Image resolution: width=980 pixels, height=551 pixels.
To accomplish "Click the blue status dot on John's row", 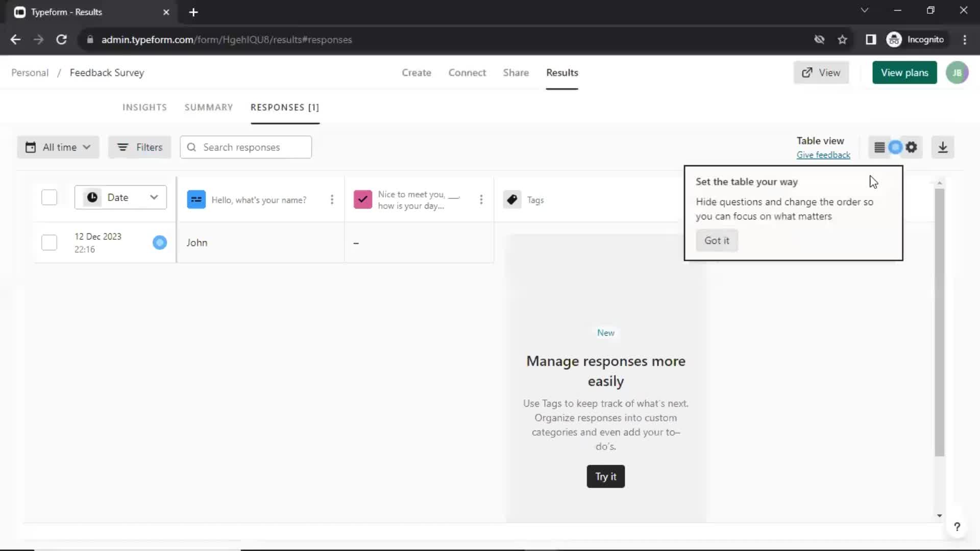I will (160, 242).
